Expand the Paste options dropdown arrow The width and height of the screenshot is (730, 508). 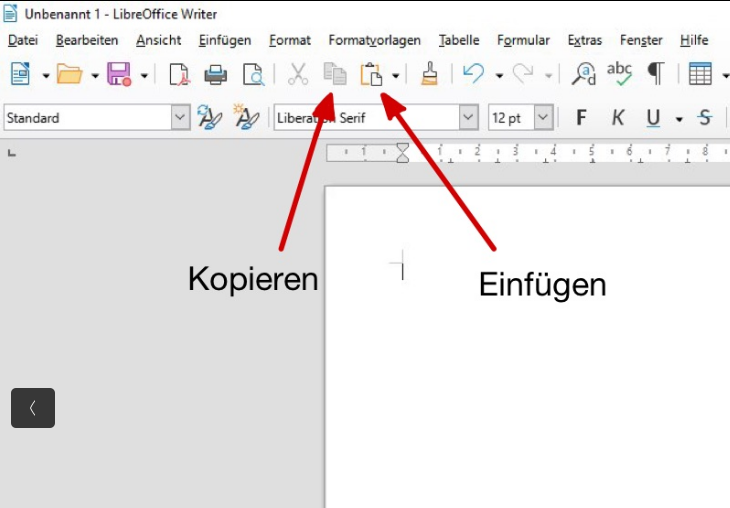(x=396, y=76)
